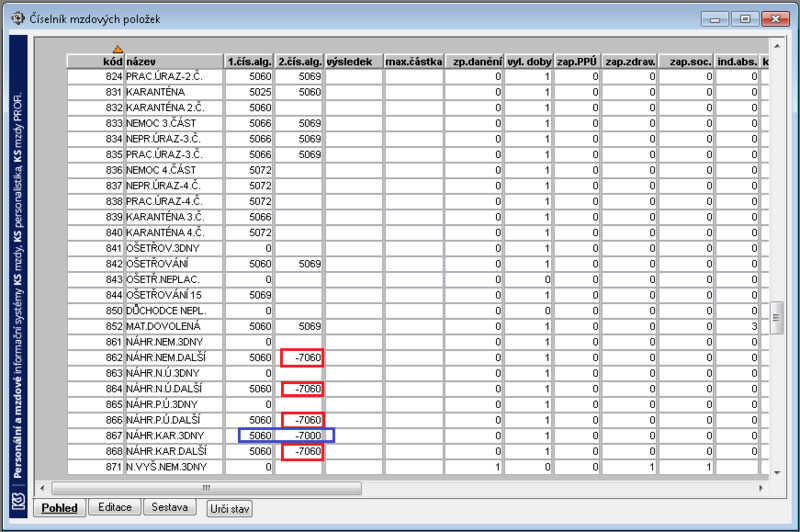The width and height of the screenshot is (800, 532).
Task: Click the horizontal scrollbar thumb
Action: 207,488
